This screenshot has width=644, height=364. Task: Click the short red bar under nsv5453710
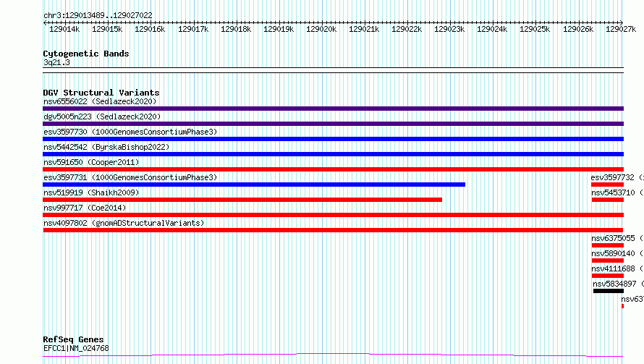pos(608,200)
